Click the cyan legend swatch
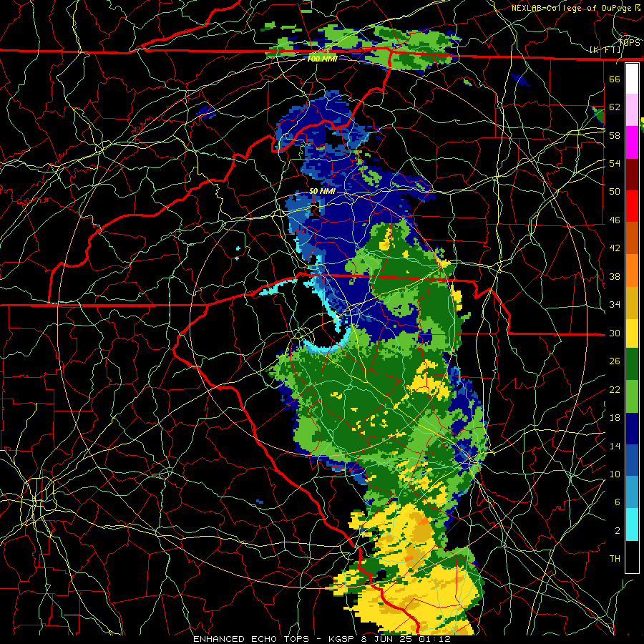This screenshot has width=644, height=644. click(632, 525)
